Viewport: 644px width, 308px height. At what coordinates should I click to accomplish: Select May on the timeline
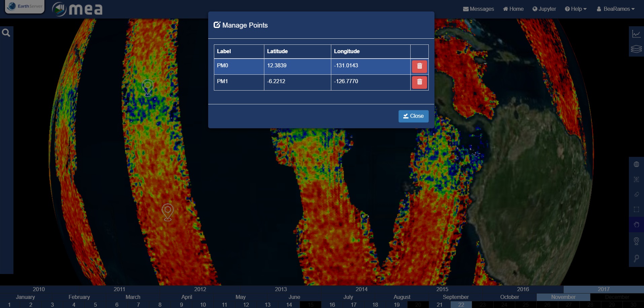coord(240,297)
